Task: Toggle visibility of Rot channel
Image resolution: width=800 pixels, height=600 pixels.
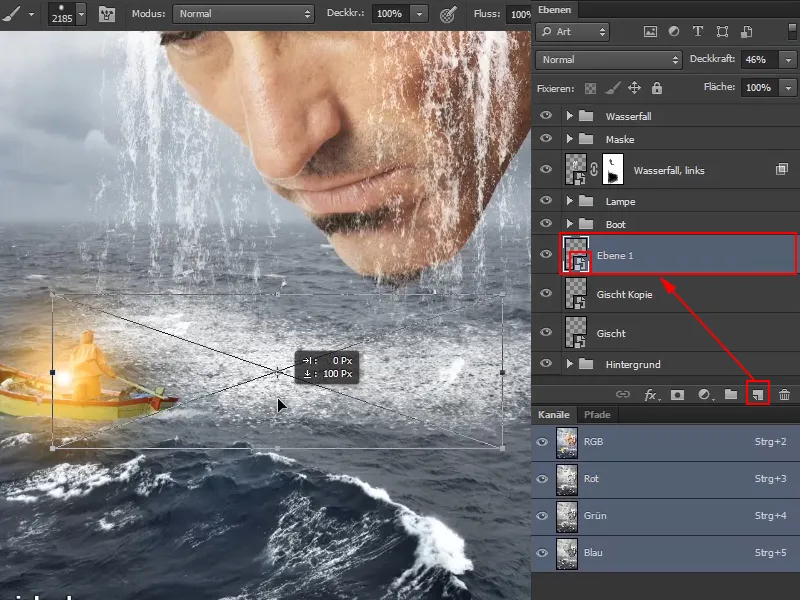Action: click(x=542, y=479)
